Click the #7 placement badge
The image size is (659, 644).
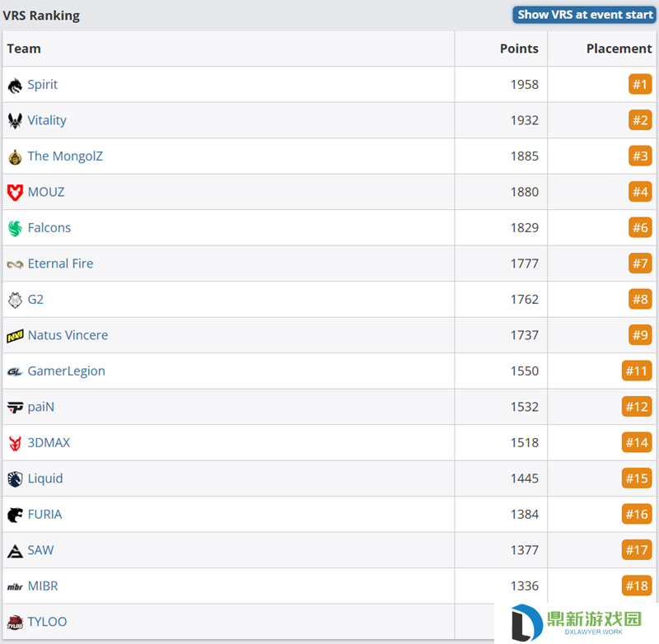[x=640, y=264]
